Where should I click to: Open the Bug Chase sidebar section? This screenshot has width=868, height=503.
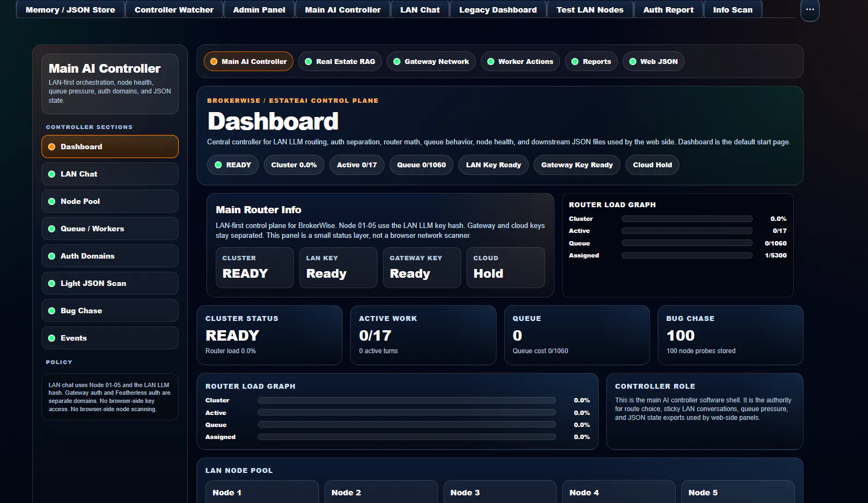click(x=110, y=311)
